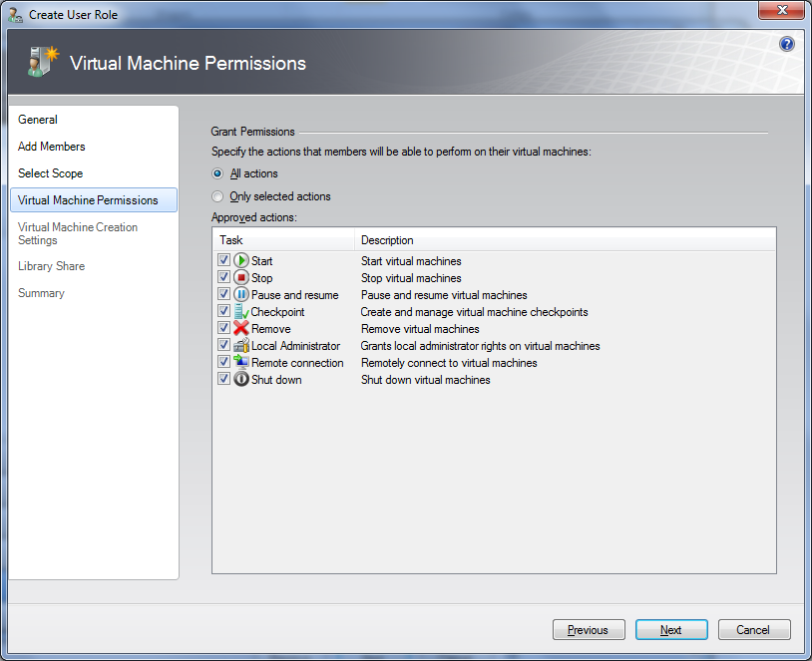812x661 pixels.
Task: Click the red Stop icon
Action: [241, 277]
